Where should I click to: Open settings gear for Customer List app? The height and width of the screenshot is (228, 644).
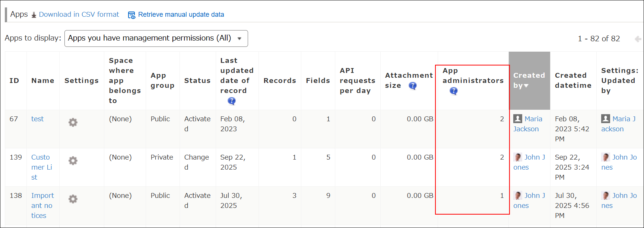point(73,161)
